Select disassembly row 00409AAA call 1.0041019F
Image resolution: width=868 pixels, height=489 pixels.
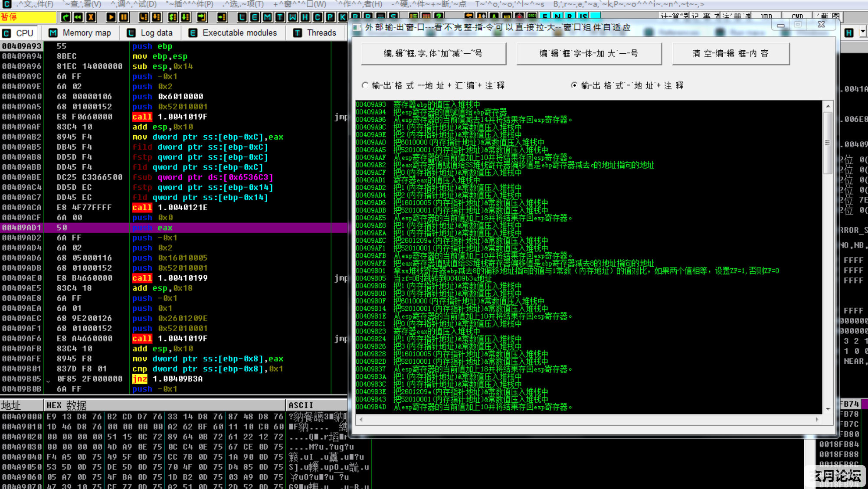click(174, 117)
